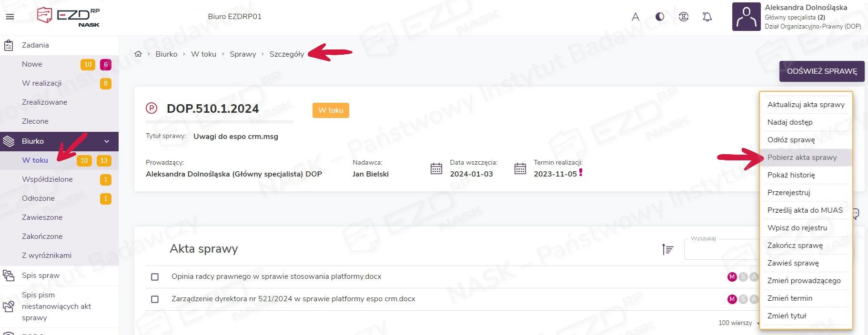Go to 'Sprawy' breadcrumb link
The width and height of the screenshot is (868, 335).
pos(242,54)
